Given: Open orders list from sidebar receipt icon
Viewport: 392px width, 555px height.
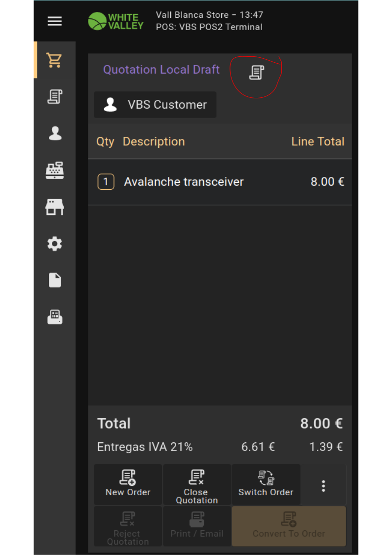Looking at the screenshot, I should [55, 96].
